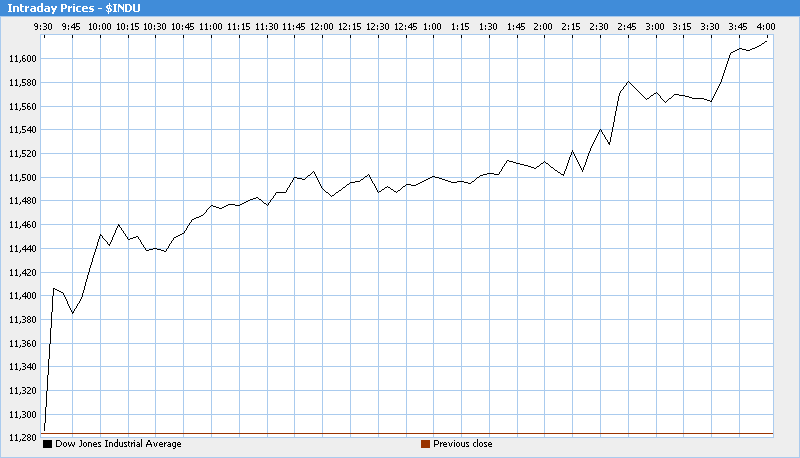Click the brown Previous close legend swatch
The height and width of the screenshot is (458, 800).
coord(425,444)
